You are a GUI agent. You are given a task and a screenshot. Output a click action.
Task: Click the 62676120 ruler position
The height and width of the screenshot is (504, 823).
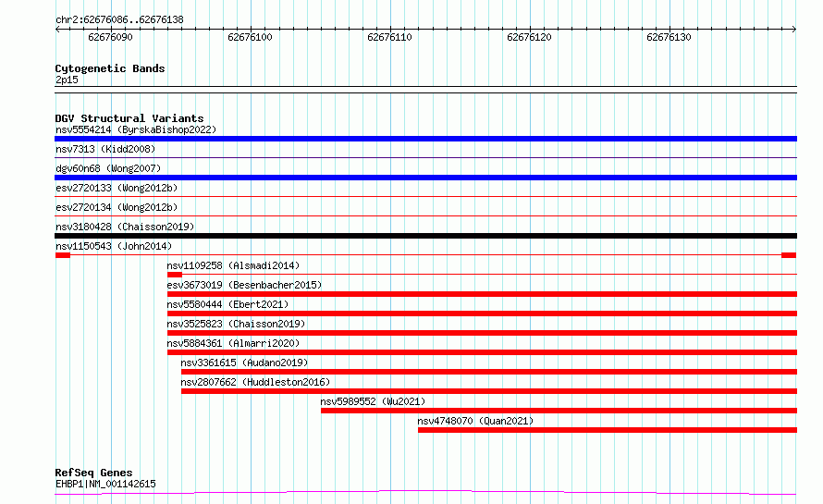(529, 37)
